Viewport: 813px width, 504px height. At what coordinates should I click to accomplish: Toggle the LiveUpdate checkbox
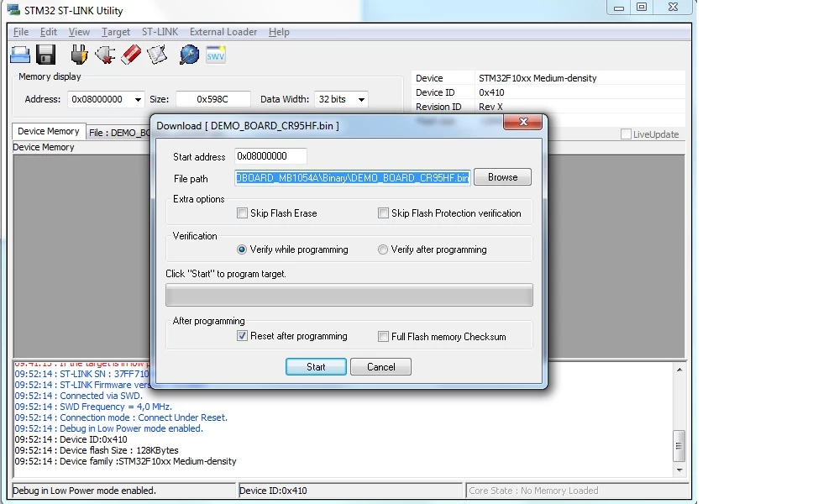(x=626, y=134)
